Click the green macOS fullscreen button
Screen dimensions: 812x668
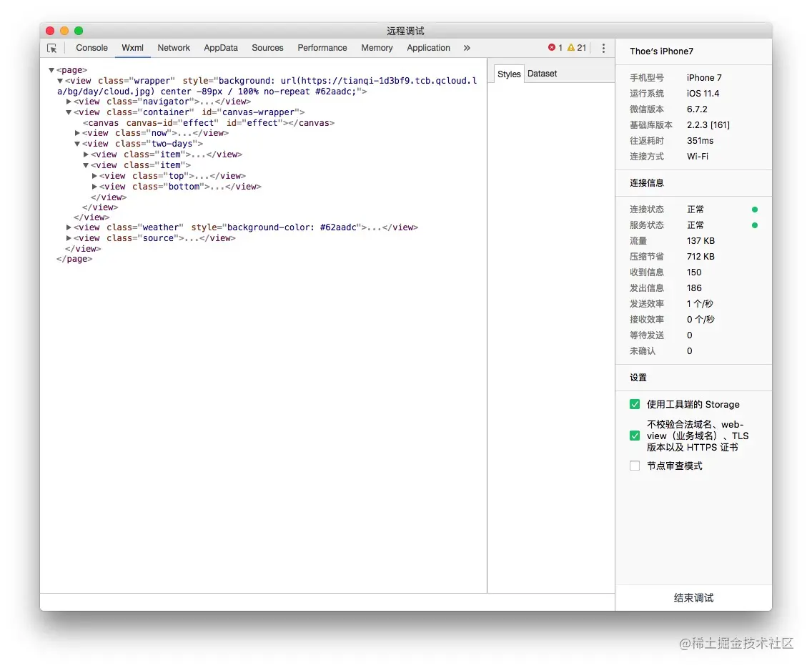click(79, 31)
